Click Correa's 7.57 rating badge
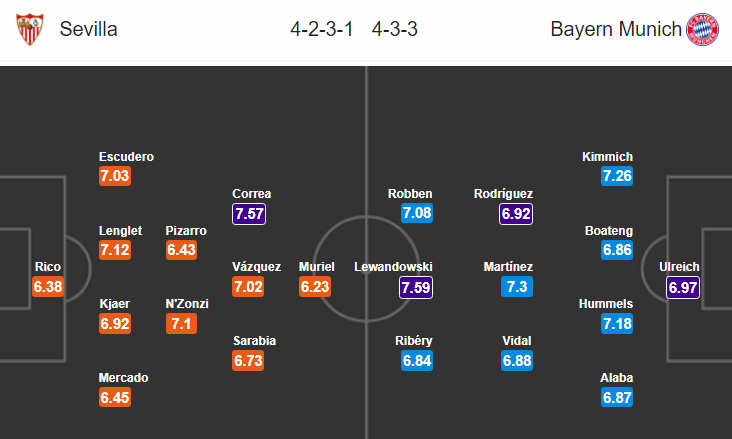The height and width of the screenshot is (439, 732). [x=251, y=214]
